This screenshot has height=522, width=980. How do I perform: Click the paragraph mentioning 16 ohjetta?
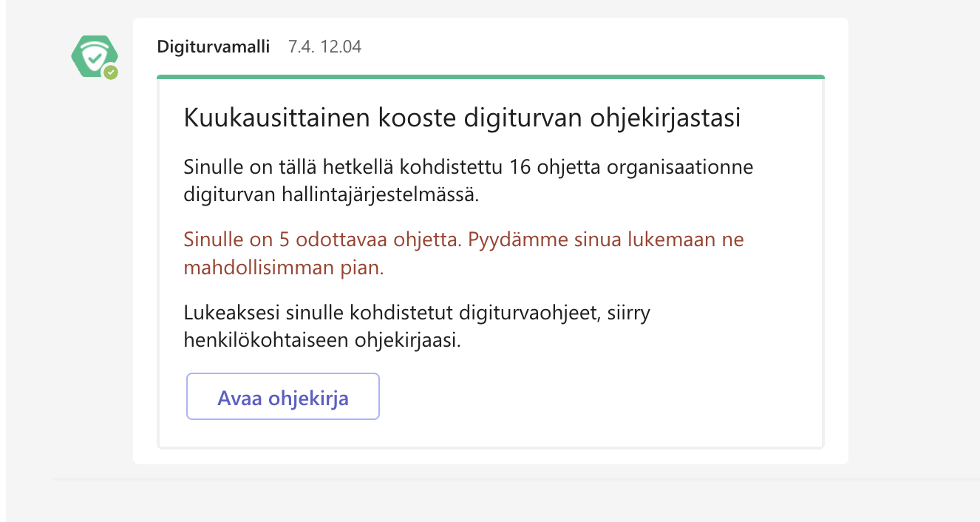click(x=468, y=181)
